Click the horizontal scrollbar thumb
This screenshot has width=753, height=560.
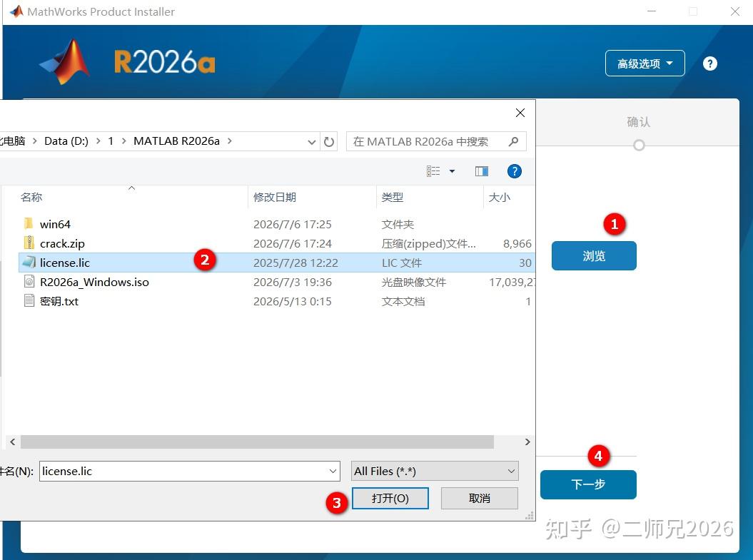click(257, 442)
